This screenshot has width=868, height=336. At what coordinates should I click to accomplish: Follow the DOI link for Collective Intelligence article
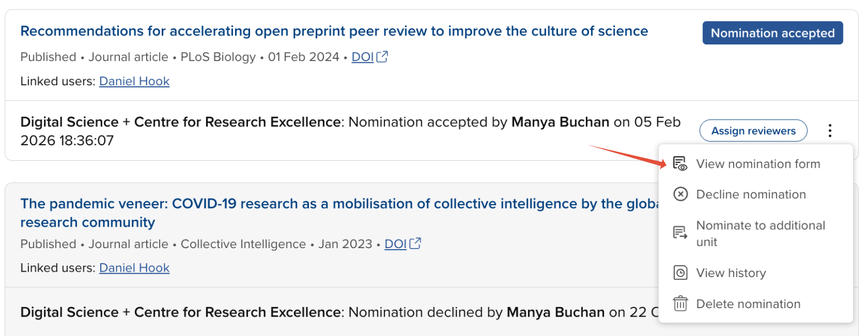point(395,244)
